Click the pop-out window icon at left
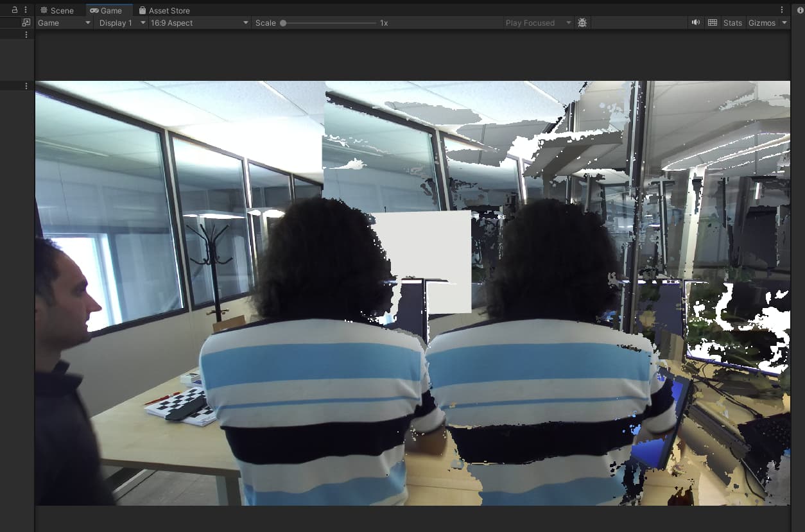This screenshot has width=805, height=532. click(x=26, y=22)
